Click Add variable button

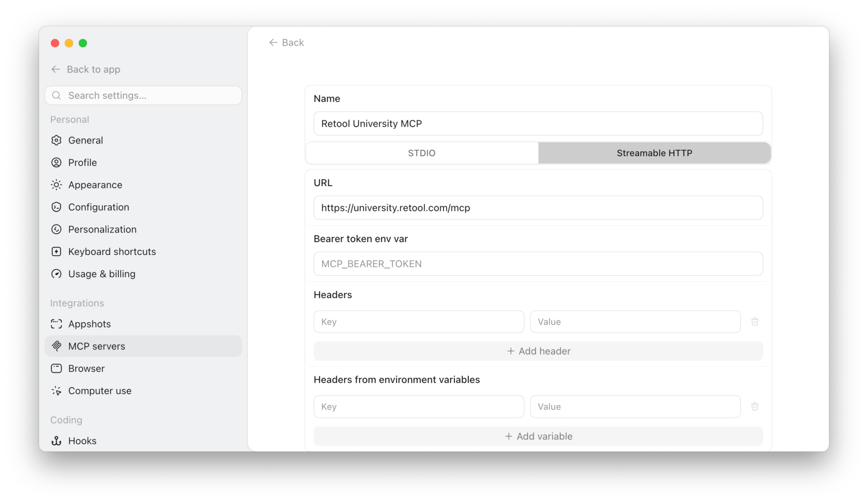pos(538,436)
